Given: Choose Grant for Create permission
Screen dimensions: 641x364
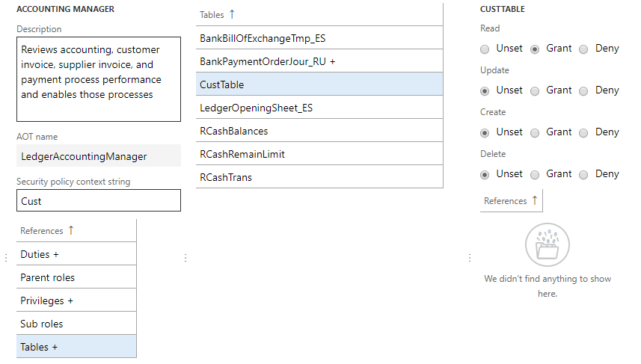Looking at the screenshot, I should point(535,133).
